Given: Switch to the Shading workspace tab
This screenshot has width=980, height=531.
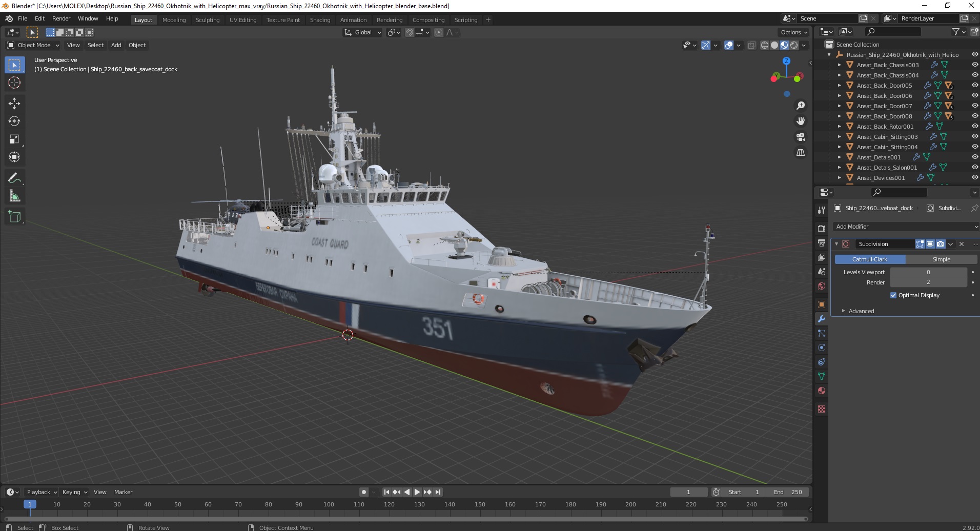Looking at the screenshot, I should pyautogui.click(x=320, y=20).
